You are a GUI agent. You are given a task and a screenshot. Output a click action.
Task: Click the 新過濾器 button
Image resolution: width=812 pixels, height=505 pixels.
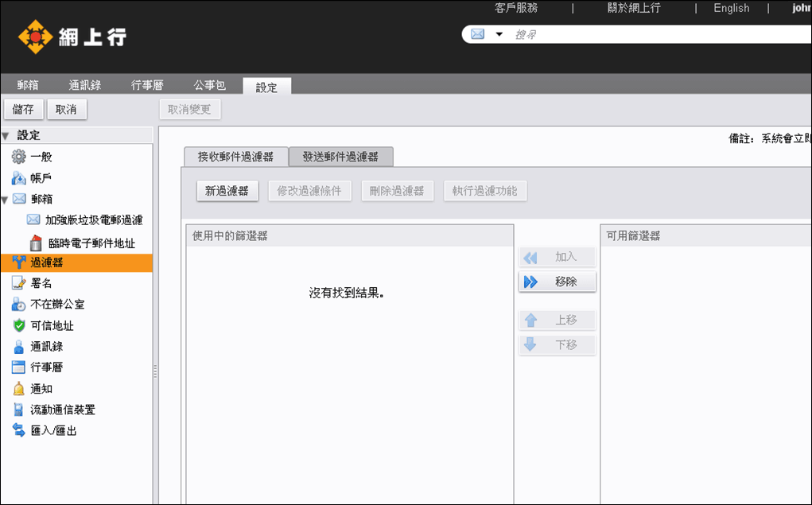[227, 191]
